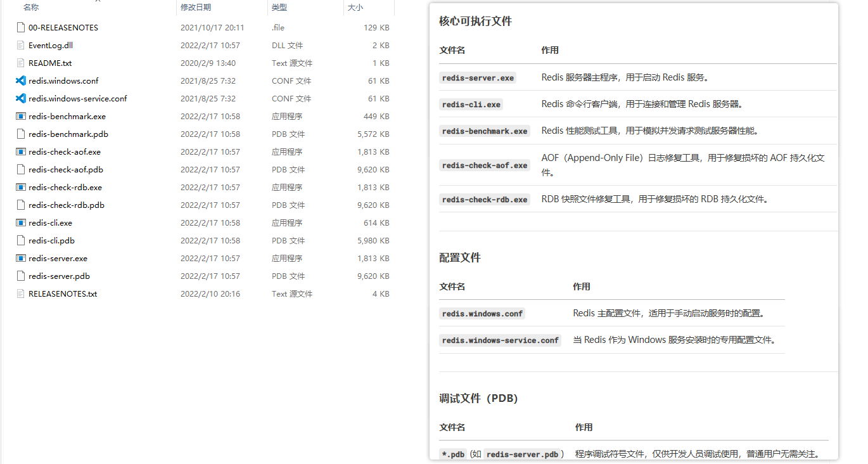Image resolution: width=868 pixels, height=464 pixels.
Task: Click the redis.windows.conf code tag in document
Action: tap(483, 313)
